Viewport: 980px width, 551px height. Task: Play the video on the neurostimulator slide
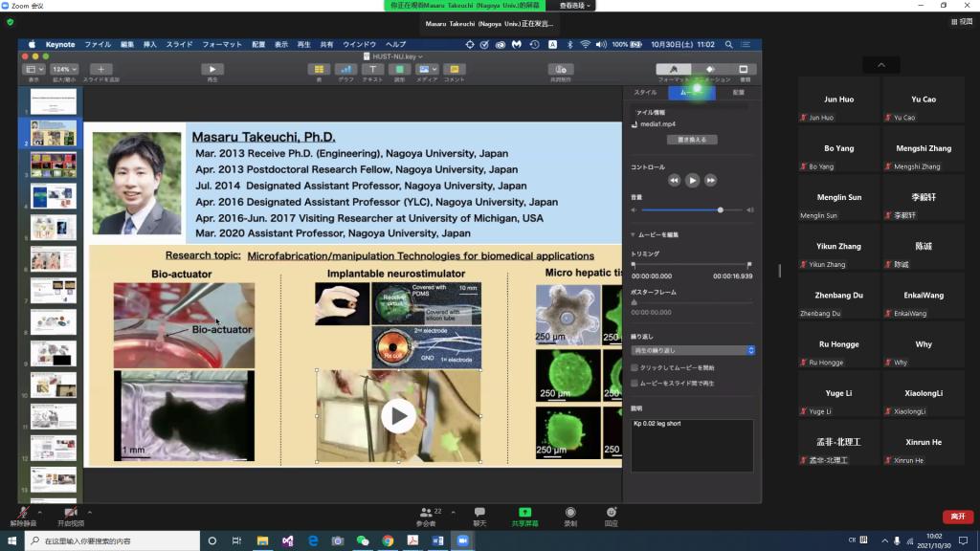click(x=398, y=415)
